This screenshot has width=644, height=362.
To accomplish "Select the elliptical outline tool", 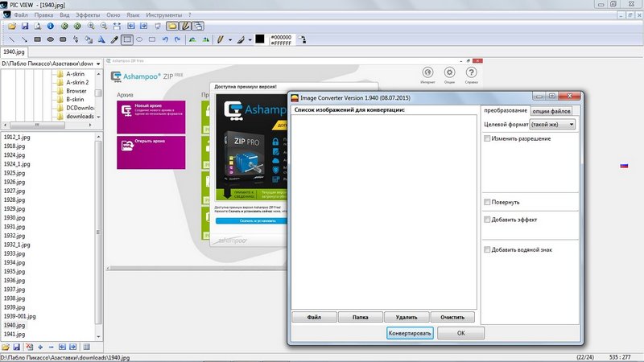I will [139, 39].
